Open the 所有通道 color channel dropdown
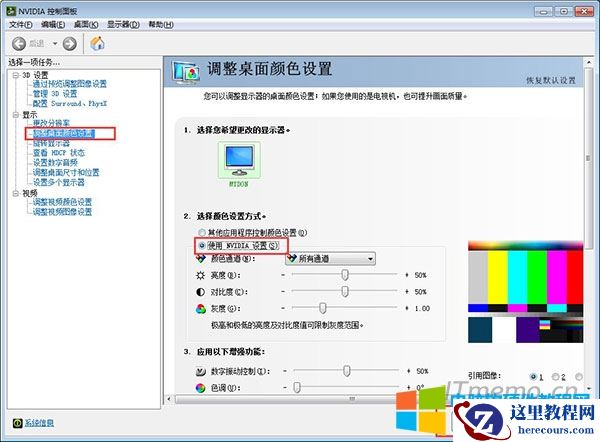 [x=330, y=259]
